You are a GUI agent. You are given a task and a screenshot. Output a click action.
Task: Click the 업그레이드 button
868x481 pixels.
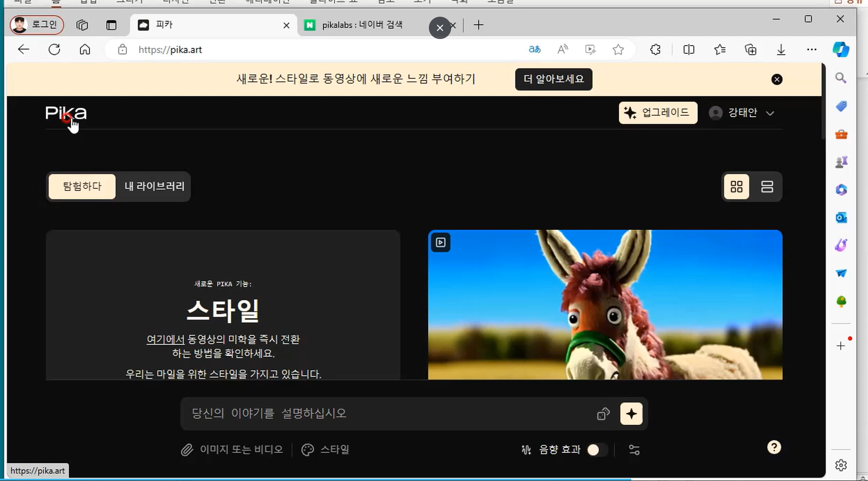[658, 113]
